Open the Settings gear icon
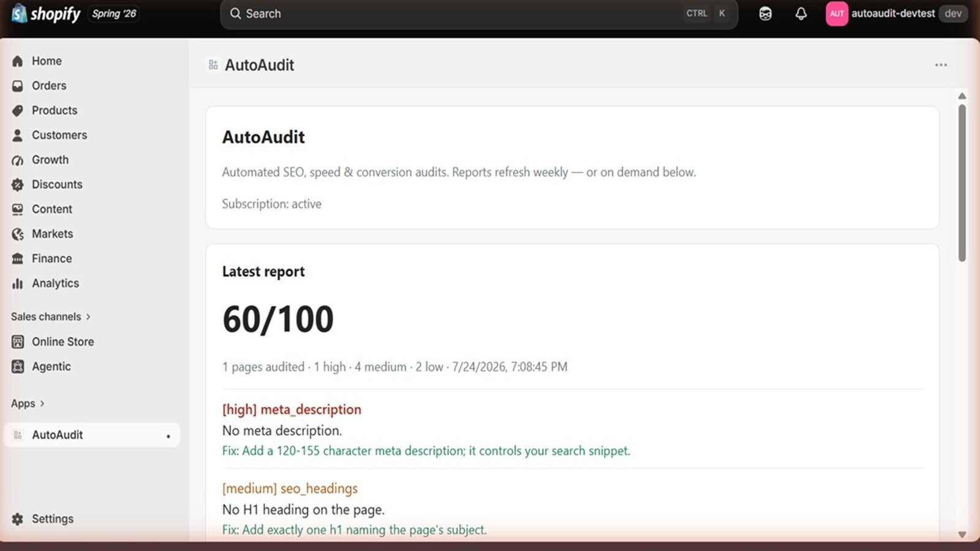Viewport: 980px width, 551px height. pyautogui.click(x=18, y=519)
